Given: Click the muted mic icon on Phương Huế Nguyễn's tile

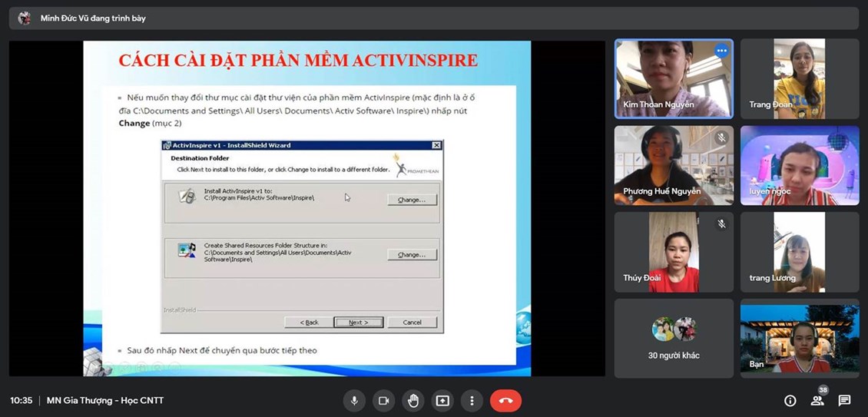Looking at the screenshot, I should [721, 137].
